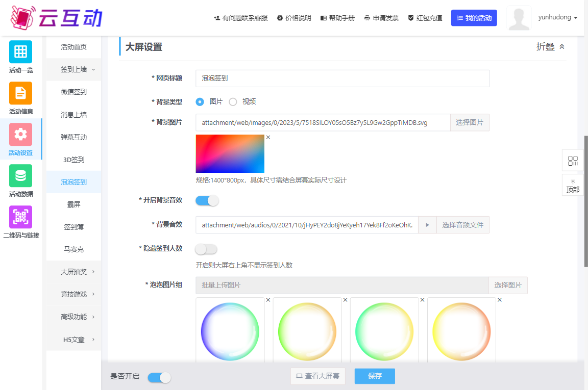Remove the green-yellow bubble image
This screenshot has width=588, height=390.
click(422, 300)
